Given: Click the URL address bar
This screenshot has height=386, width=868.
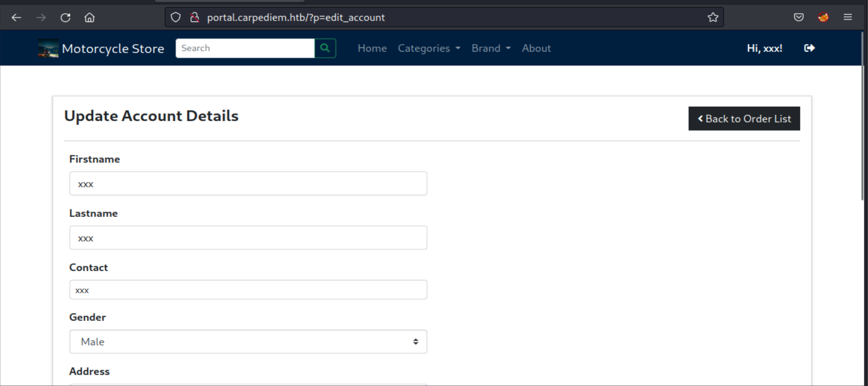Looking at the screenshot, I should coord(444,17).
